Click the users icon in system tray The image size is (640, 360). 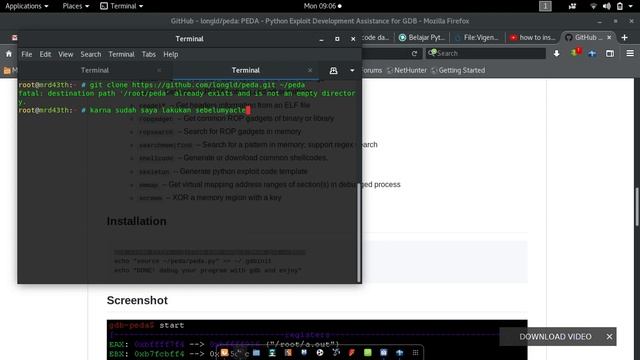point(572,6)
